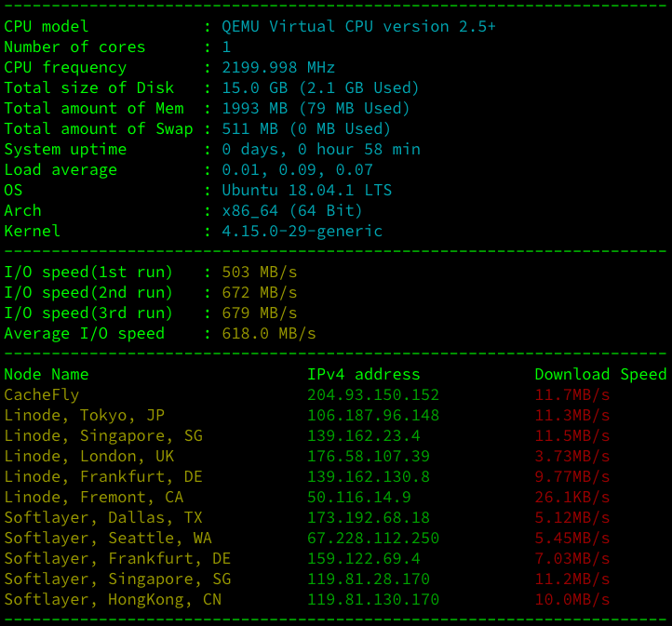Click the IPv4 address column header
Image resolution: width=672 pixels, height=626 pixels.
pyautogui.click(x=364, y=374)
